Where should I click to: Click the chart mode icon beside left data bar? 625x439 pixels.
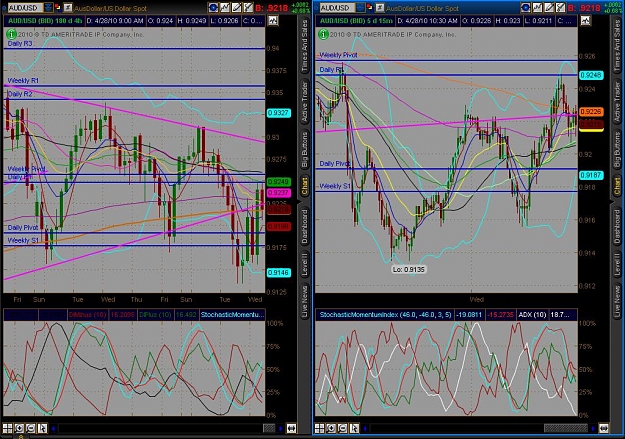(273, 20)
